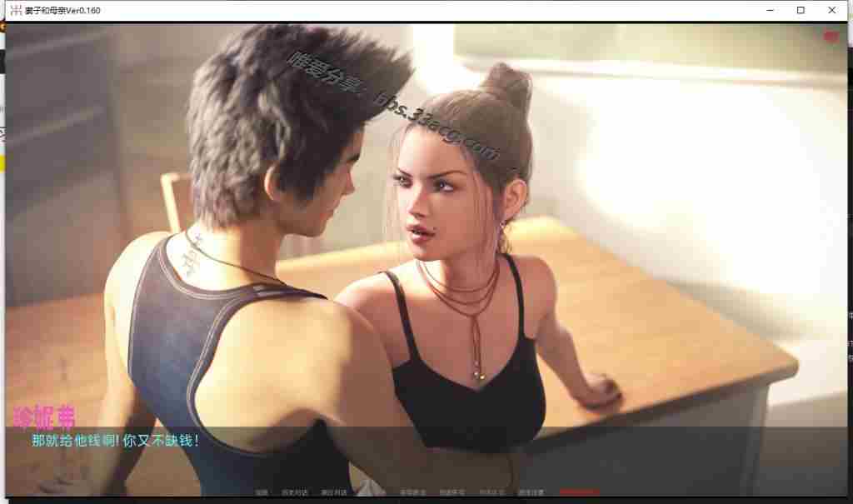Open the save game entry in quick menu

point(412,492)
